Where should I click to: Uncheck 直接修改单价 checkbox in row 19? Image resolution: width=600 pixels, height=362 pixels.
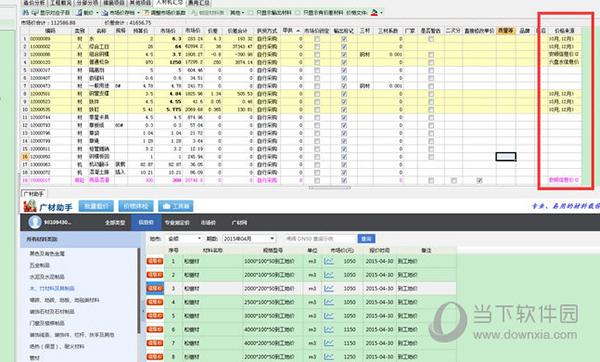(479, 180)
